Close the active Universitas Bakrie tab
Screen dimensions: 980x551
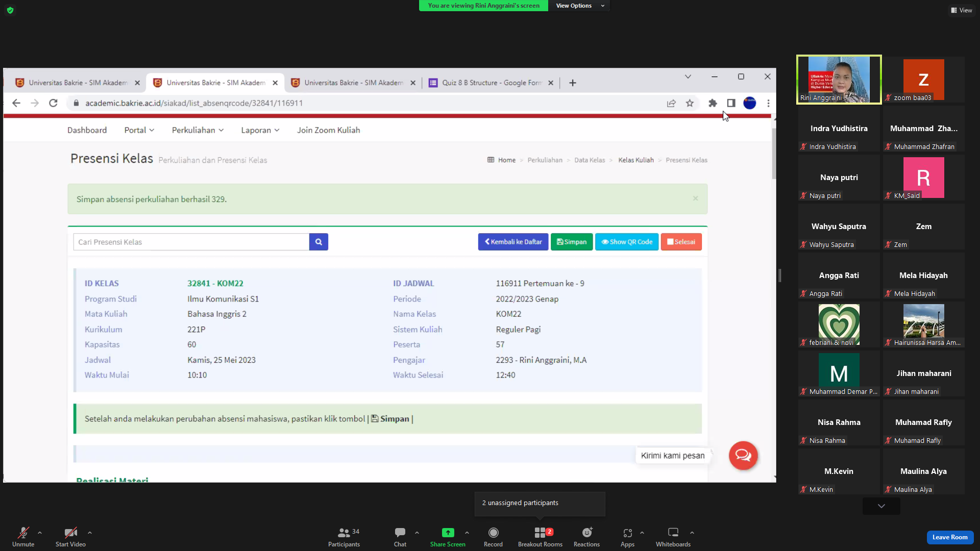click(275, 83)
